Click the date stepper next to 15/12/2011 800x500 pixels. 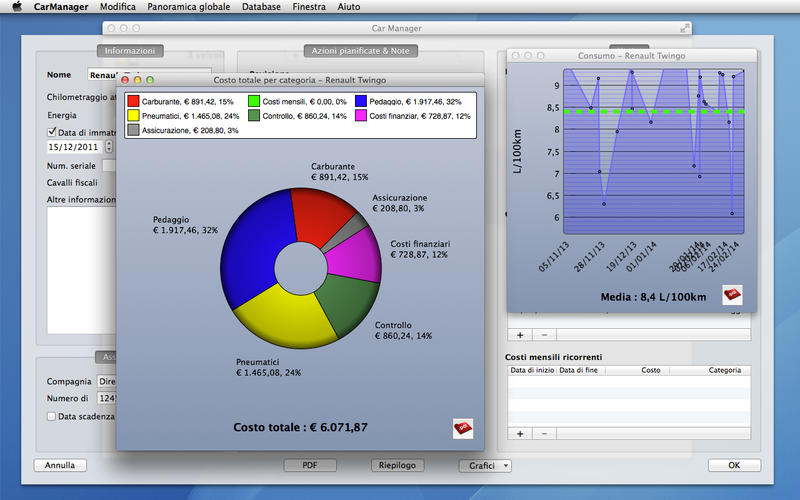point(109,147)
